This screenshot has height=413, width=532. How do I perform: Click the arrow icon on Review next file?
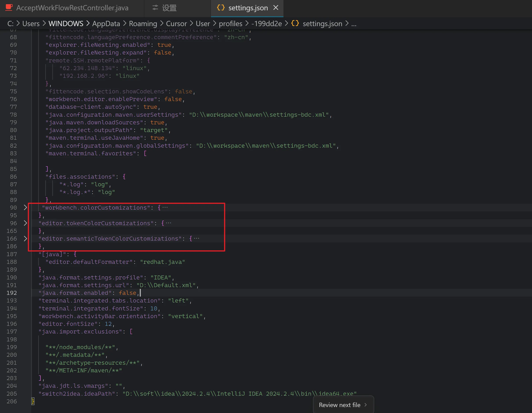pos(365,405)
